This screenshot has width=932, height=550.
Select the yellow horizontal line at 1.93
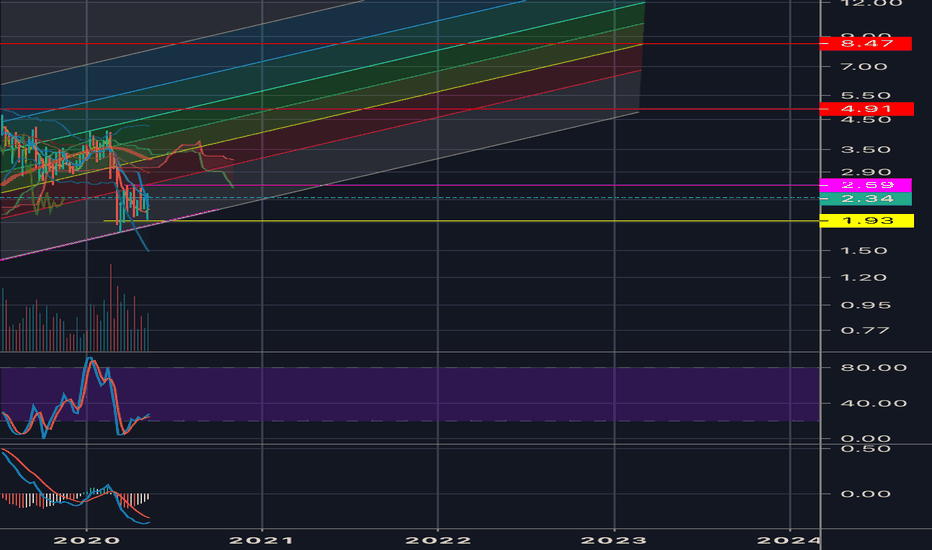click(461, 221)
